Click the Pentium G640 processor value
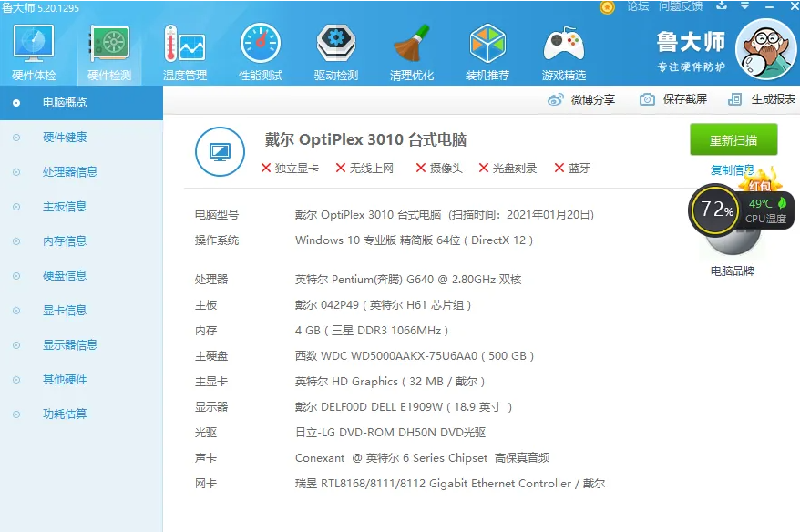 [408, 280]
